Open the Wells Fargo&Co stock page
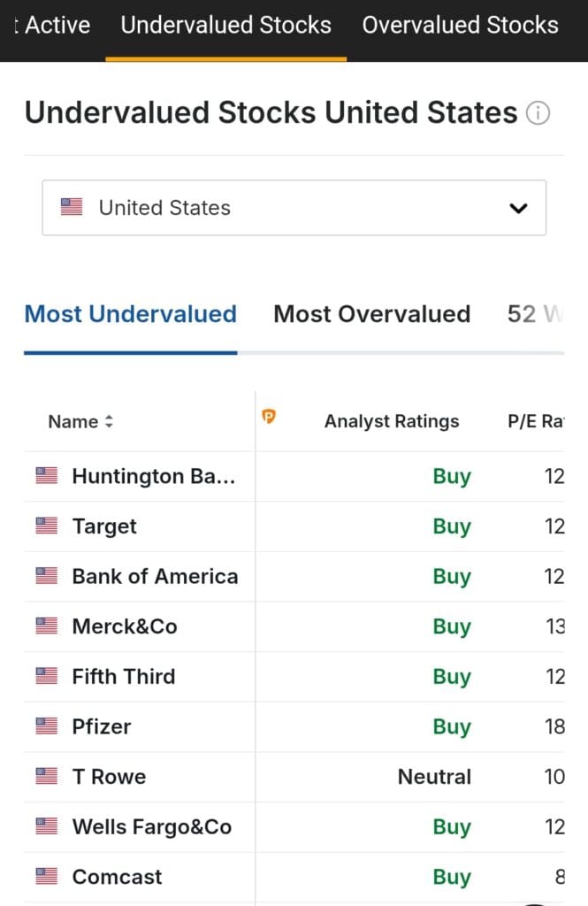 (151, 827)
